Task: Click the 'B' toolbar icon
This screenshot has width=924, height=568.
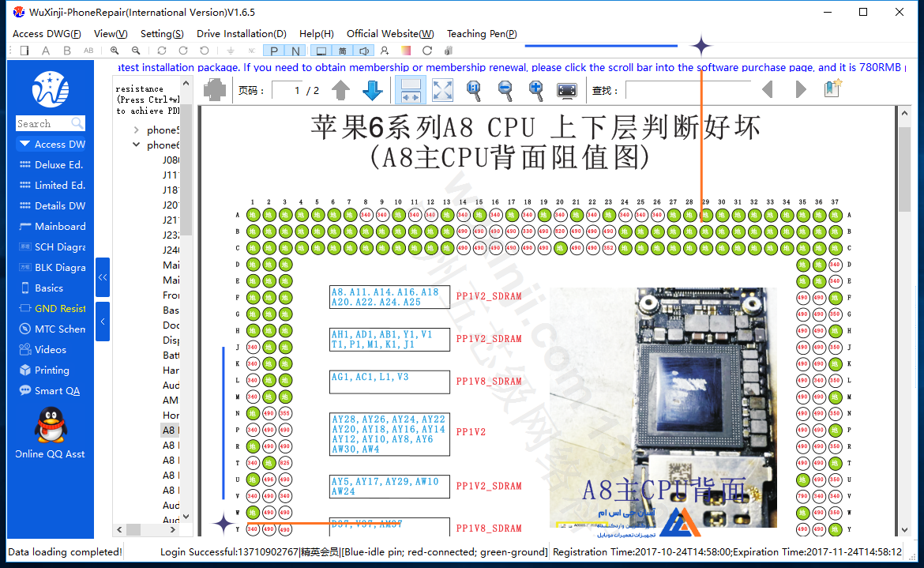Action: pyautogui.click(x=67, y=51)
